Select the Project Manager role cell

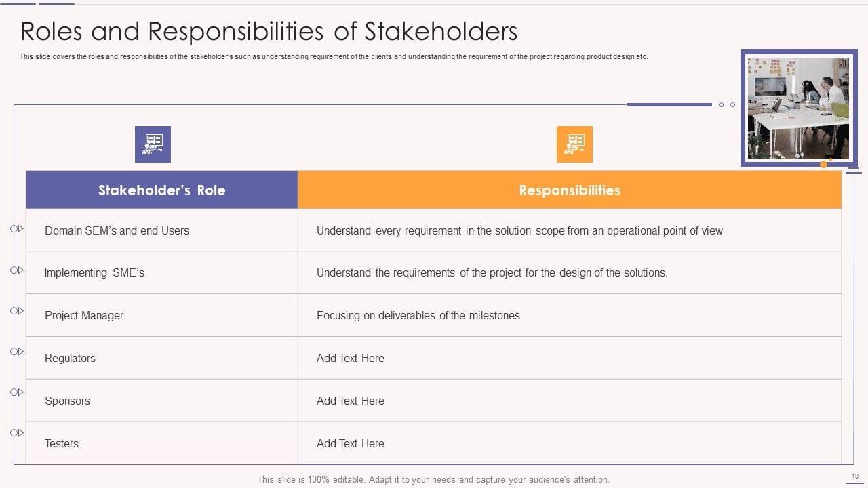point(84,315)
